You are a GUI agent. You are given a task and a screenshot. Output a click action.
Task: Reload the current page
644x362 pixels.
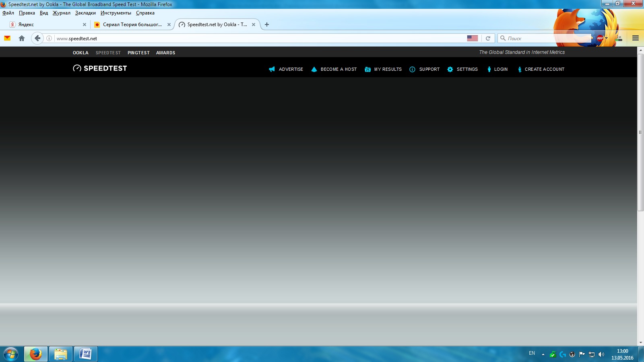[x=488, y=38]
